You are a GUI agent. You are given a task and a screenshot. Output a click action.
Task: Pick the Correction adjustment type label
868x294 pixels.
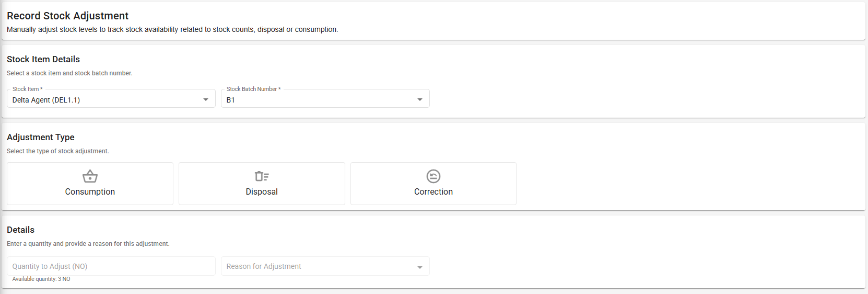[433, 192]
